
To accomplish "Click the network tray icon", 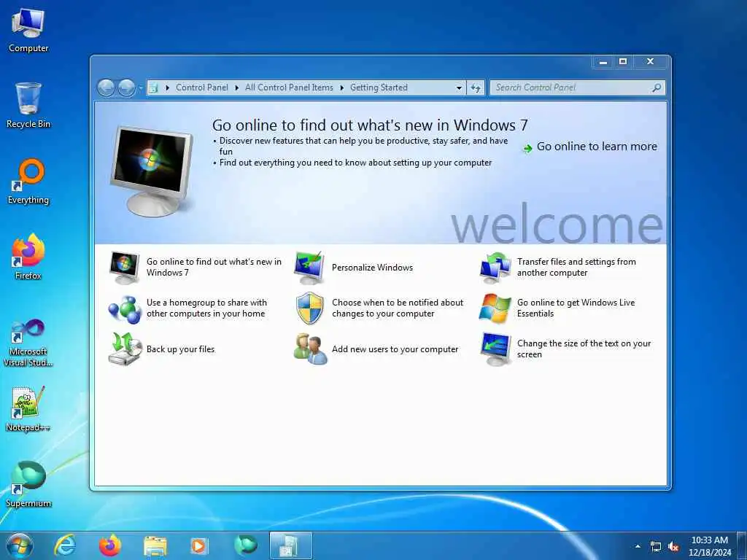I will (x=656, y=547).
